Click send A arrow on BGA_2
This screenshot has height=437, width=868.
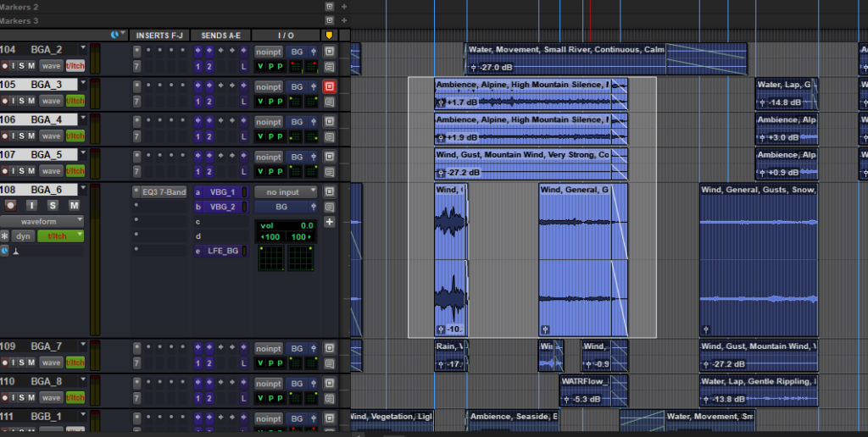pos(198,51)
